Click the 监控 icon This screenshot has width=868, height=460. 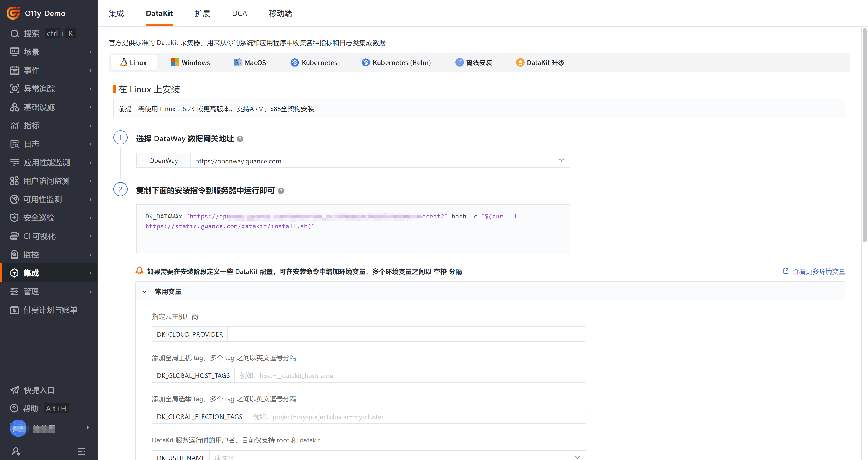click(x=14, y=255)
